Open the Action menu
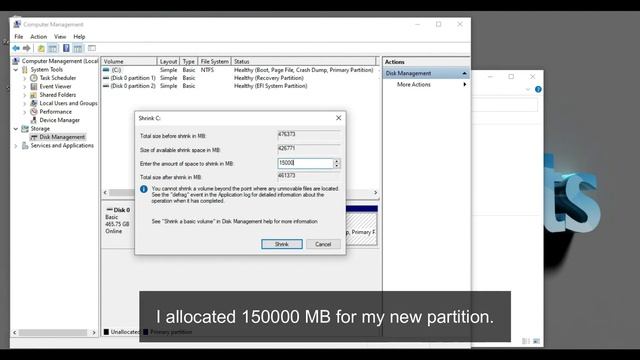Screen dimensions: 640x360 39,37
